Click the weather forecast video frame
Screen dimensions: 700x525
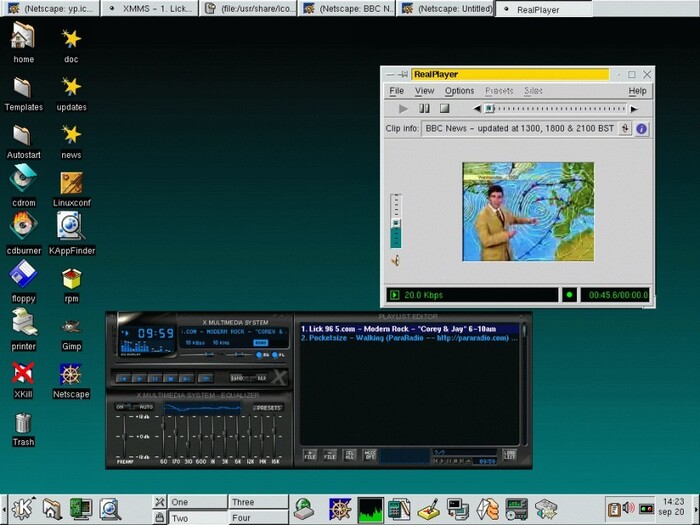tap(528, 212)
